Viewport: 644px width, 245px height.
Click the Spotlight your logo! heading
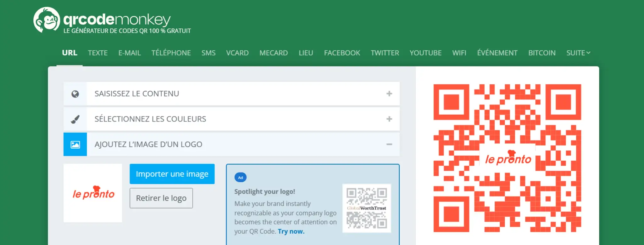point(265,191)
